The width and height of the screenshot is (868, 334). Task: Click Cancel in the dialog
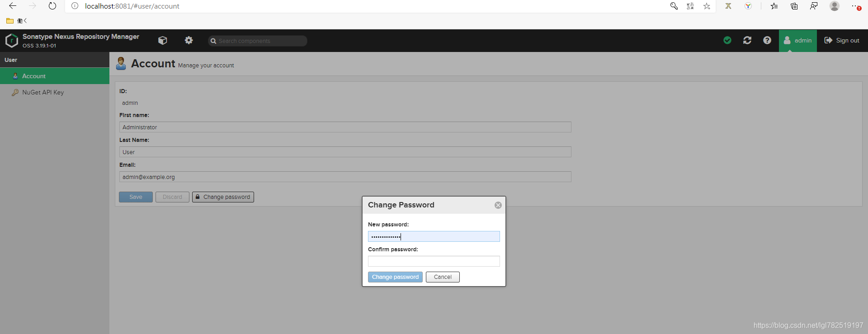(443, 277)
